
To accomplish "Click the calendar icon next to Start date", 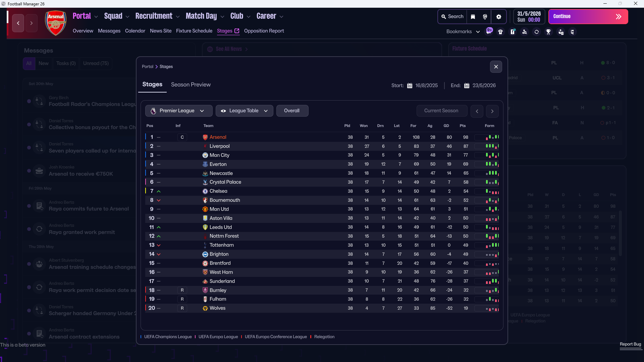I will point(410,85).
